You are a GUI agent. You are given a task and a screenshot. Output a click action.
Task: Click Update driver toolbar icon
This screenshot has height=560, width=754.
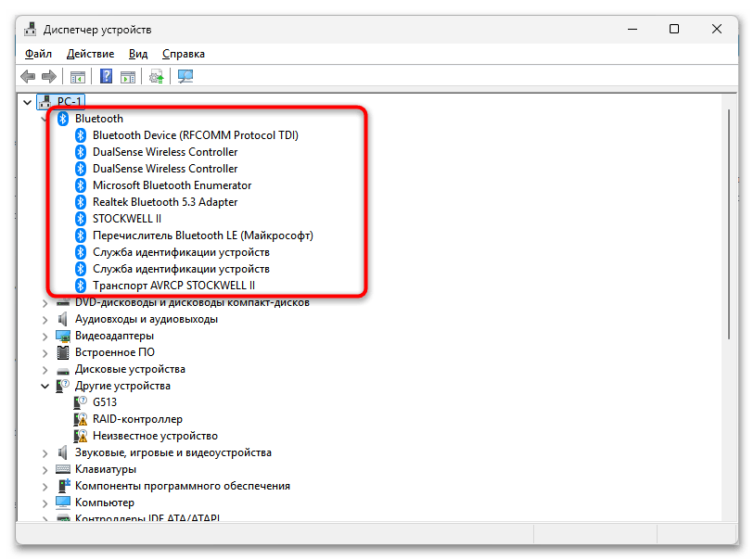click(x=157, y=76)
